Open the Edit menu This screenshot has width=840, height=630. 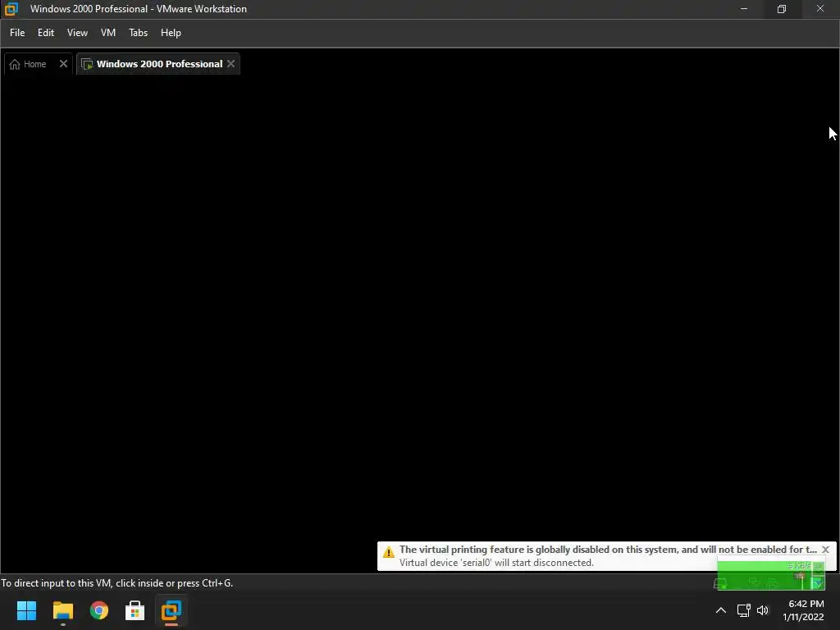click(x=46, y=33)
